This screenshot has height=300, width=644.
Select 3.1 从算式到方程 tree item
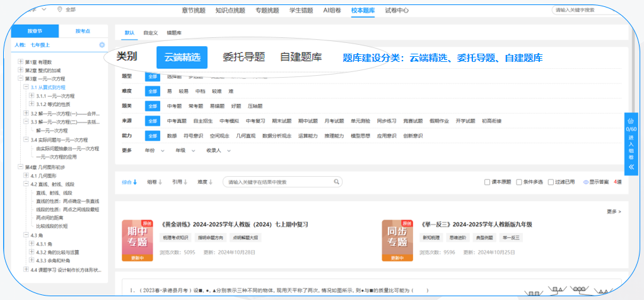click(48, 87)
